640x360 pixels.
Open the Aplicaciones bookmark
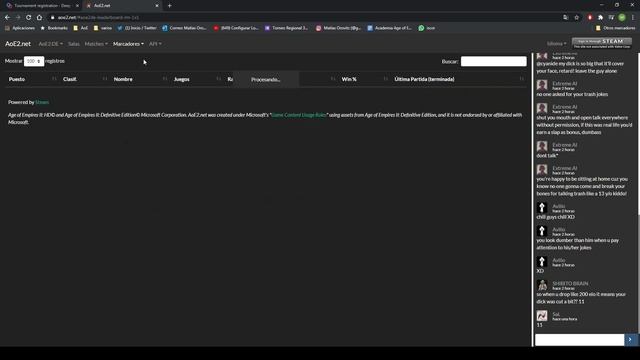point(20,28)
